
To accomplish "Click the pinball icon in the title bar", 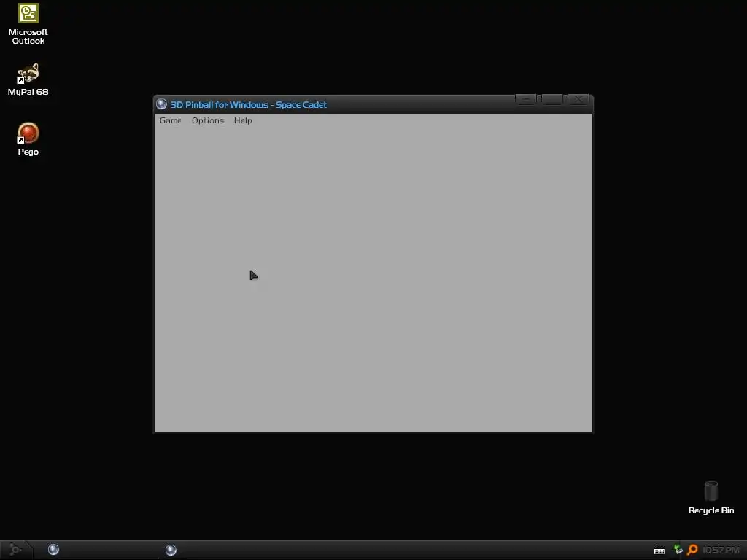I will click(x=161, y=104).
